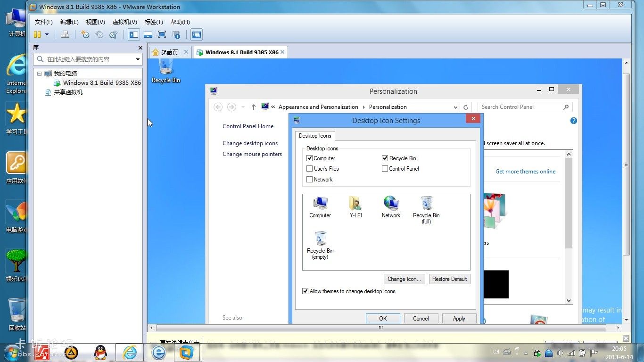Click the thumbnail bar view icon
The image size is (644, 362).
[148, 34]
